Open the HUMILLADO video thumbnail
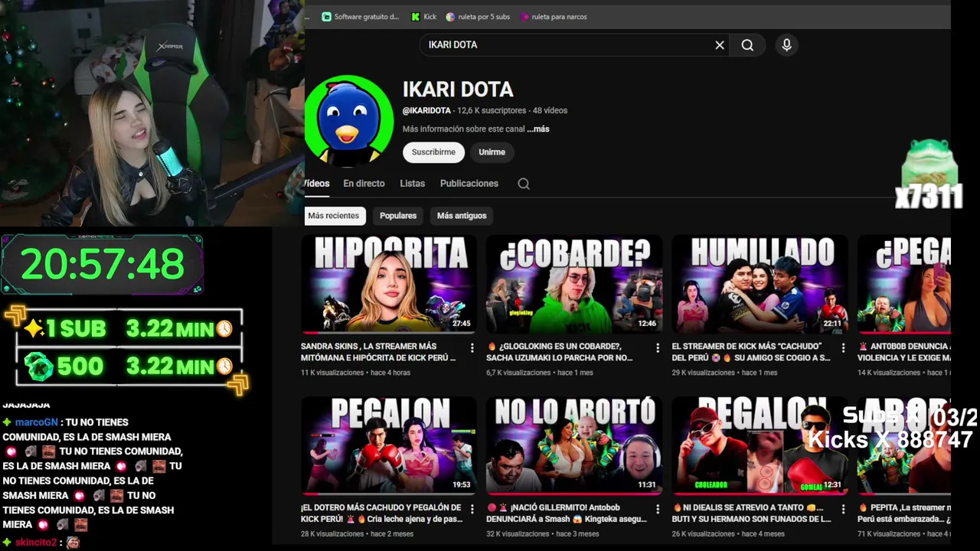Image resolution: width=980 pixels, height=551 pixels. [760, 284]
